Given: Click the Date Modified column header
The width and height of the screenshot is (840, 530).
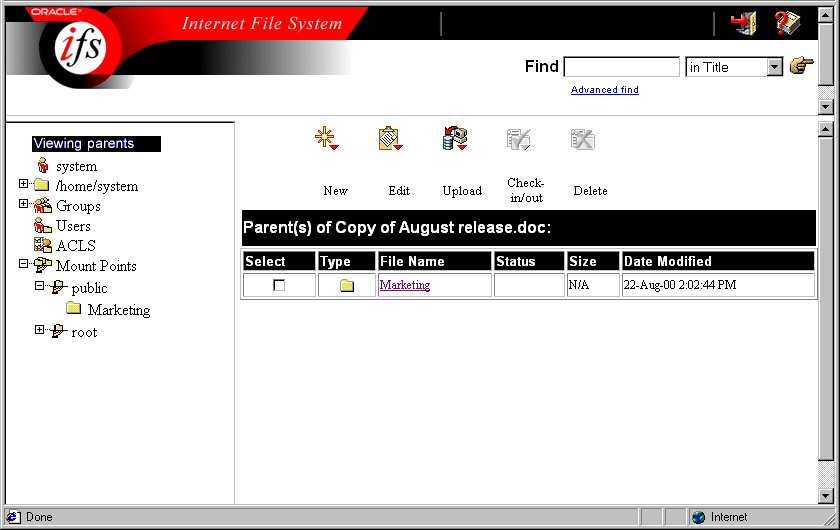Looking at the screenshot, I should (x=718, y=261).
